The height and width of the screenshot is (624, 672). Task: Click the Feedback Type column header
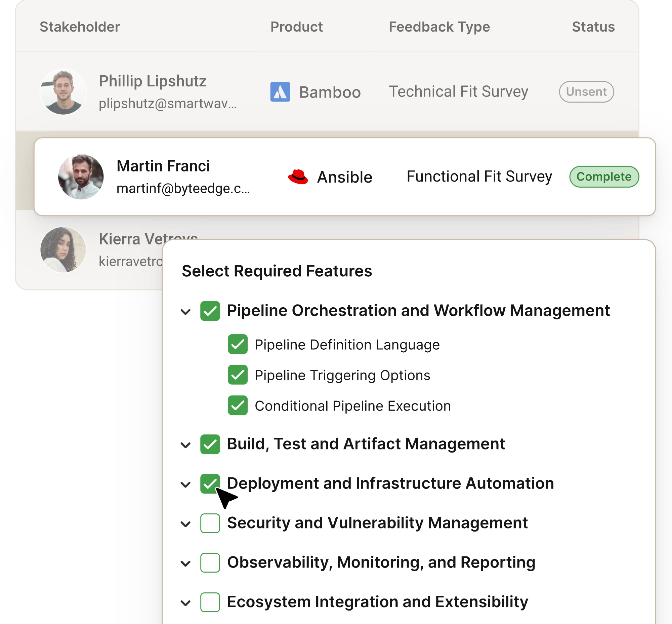439,27
